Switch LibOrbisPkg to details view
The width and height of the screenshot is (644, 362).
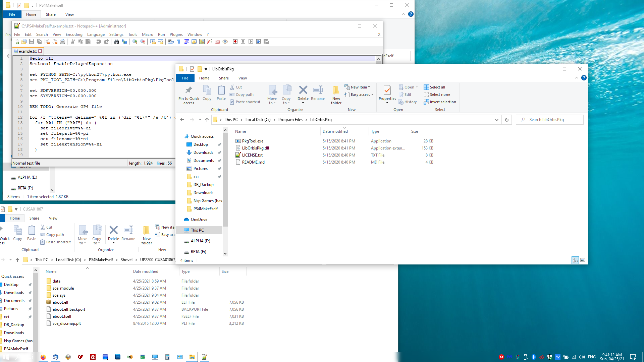575,260
